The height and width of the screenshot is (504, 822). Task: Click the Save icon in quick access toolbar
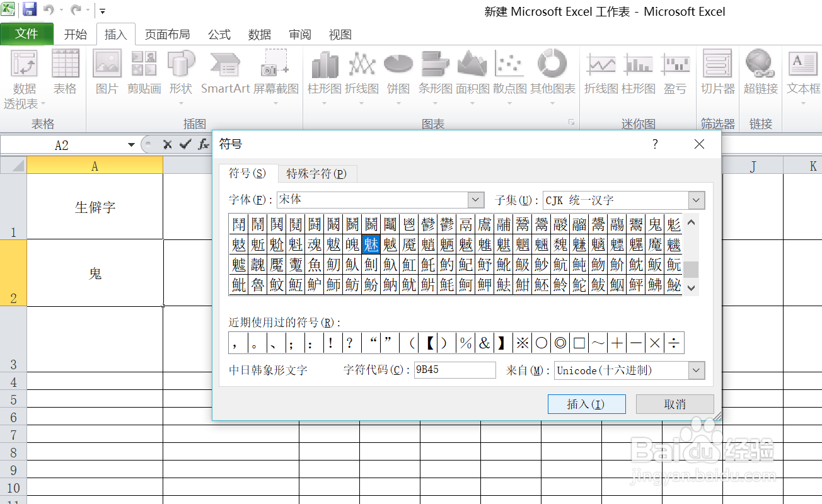(x=29, y=9)
